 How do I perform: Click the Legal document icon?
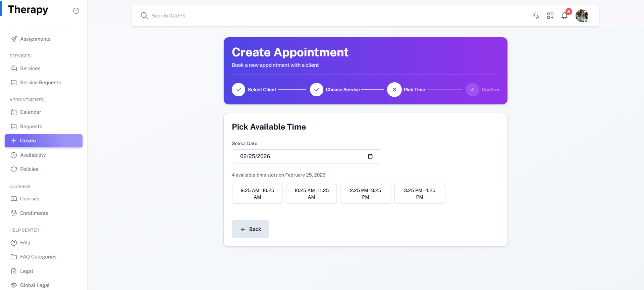14,271
